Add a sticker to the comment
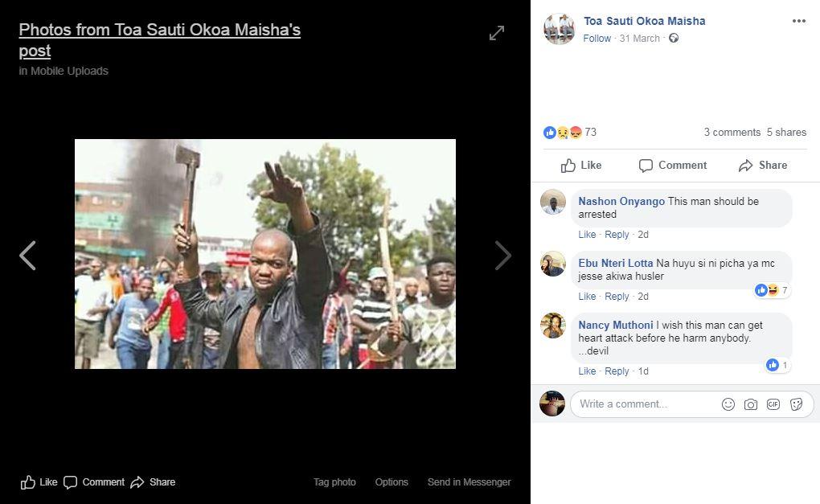Screen dimensions: 820x504 796,404
